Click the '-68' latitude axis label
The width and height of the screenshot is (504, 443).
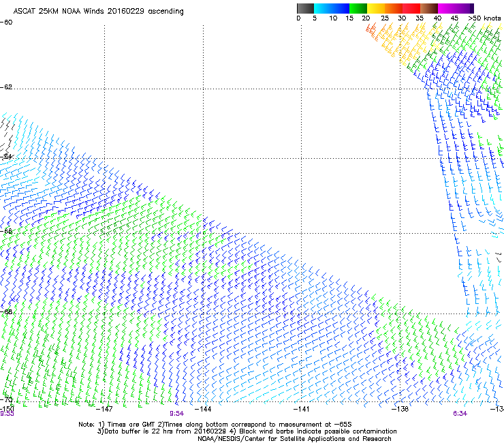6,312
